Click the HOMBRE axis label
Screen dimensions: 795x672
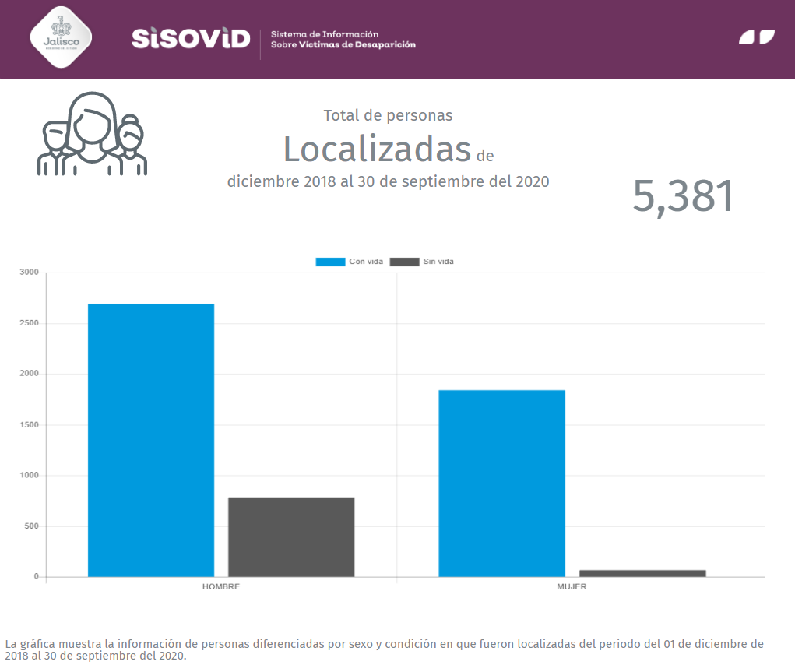pyautogui.click(x=221, y=587)
